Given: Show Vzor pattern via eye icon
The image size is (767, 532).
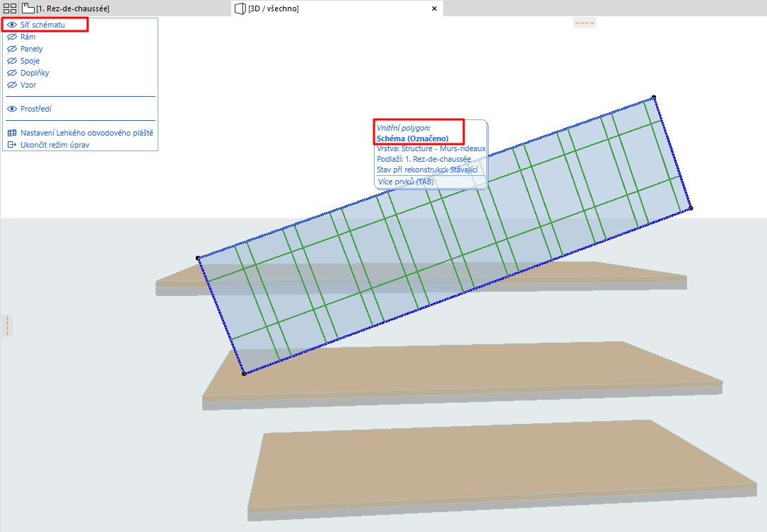Looking at the screenshot, I should [12, 85].
